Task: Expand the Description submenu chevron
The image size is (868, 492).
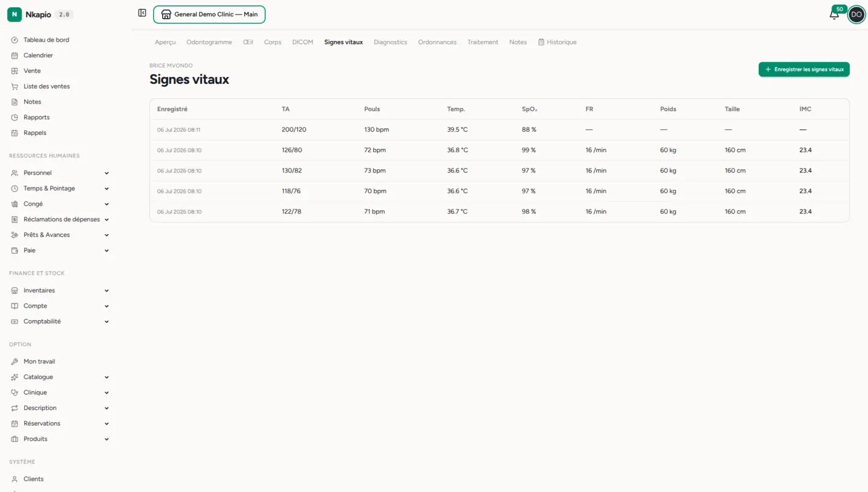Action: pos(107,408)
